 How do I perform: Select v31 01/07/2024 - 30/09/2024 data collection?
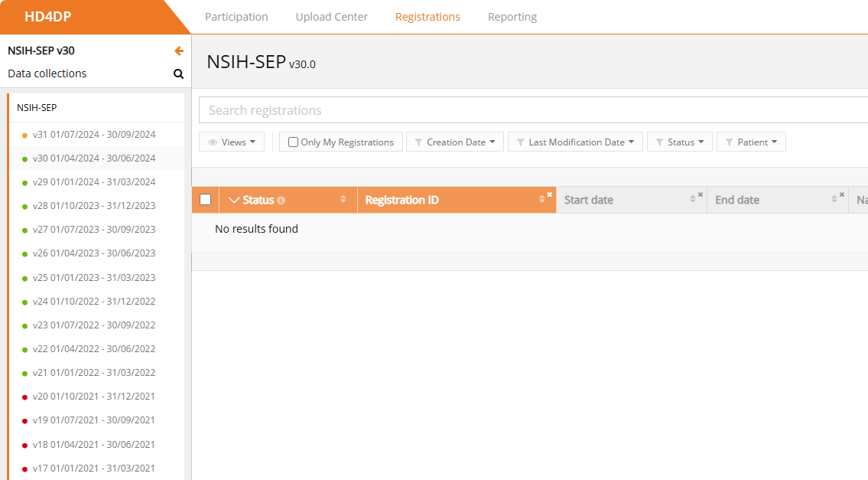pos(93,135)
